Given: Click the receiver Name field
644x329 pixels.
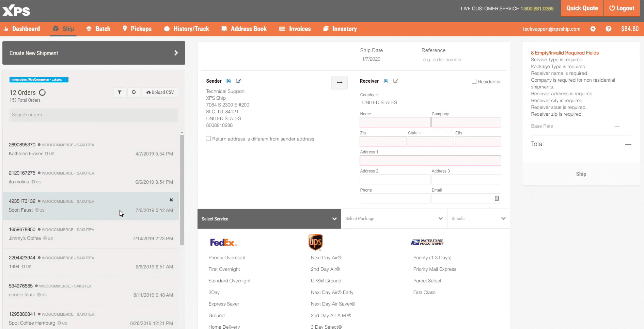Looking at the screenshot, I should 395,122.
